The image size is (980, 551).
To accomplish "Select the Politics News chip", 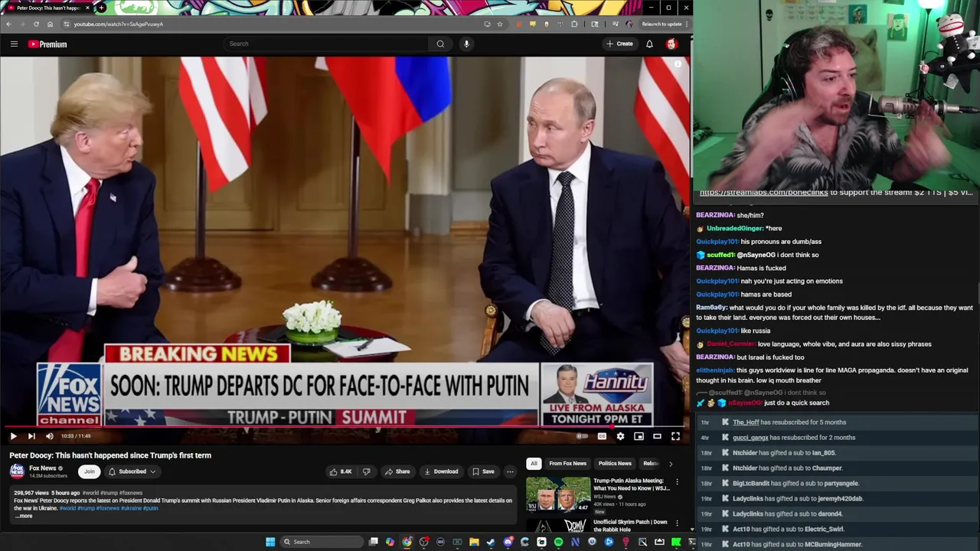I will coord(615,463).
